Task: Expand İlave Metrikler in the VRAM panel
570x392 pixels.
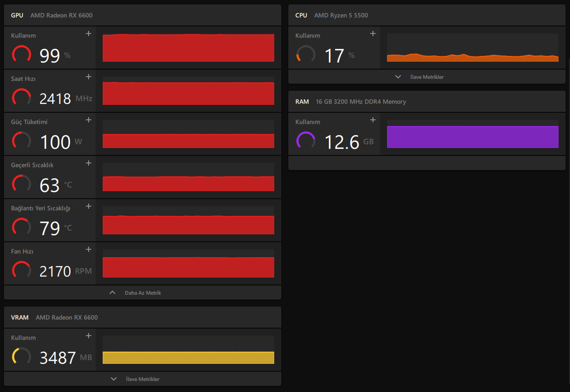Action: (x=142, y=379)
